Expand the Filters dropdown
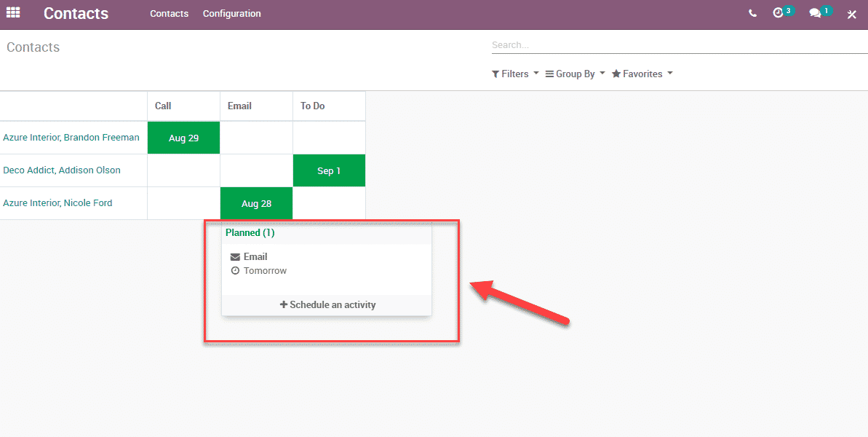The width and height of the screenshot is (868, 437). click(515, 74)
